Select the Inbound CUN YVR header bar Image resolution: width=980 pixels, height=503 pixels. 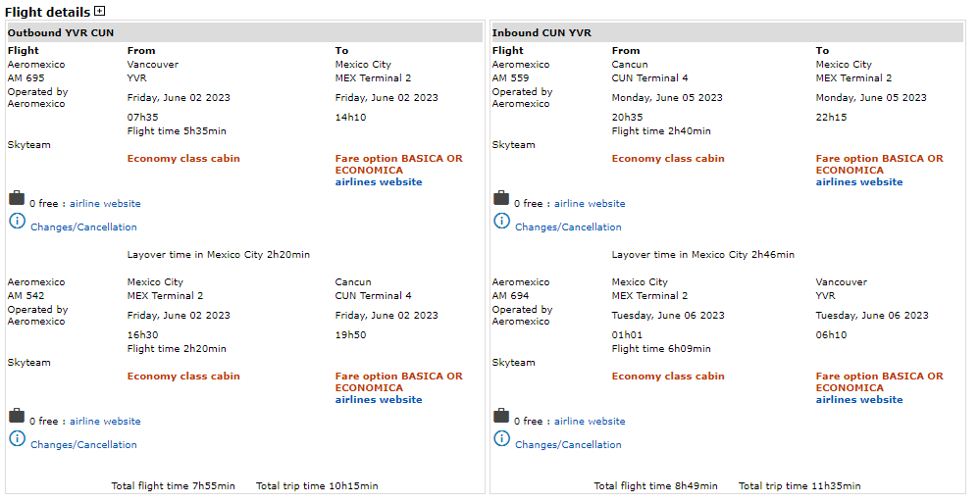point(727,33)
